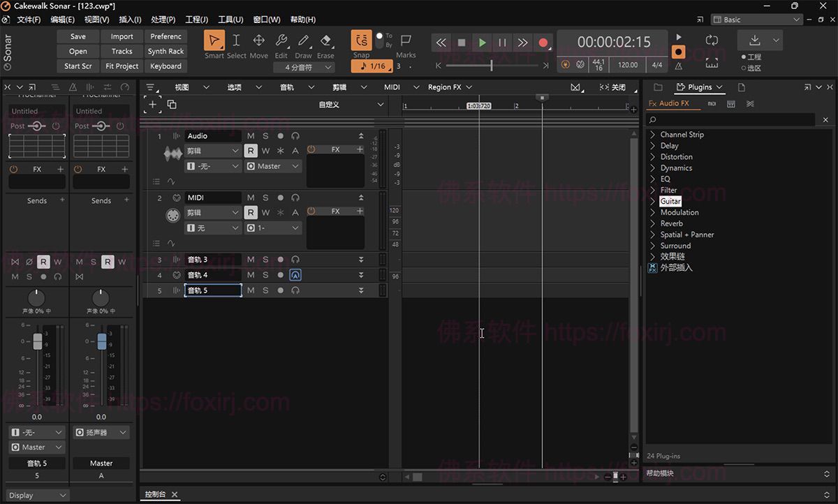
Task: Open the 工程(J) menu
Action: click(196, 20)
